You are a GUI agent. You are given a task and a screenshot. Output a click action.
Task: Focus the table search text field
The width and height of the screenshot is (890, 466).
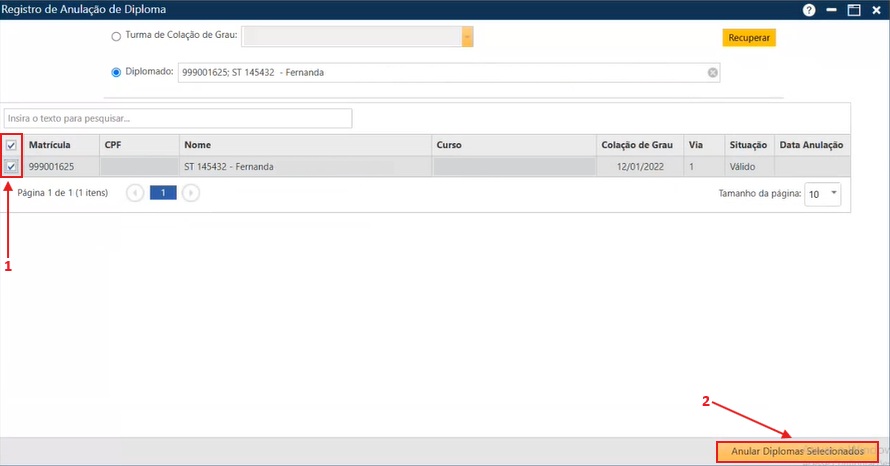(x=178, y=119)
